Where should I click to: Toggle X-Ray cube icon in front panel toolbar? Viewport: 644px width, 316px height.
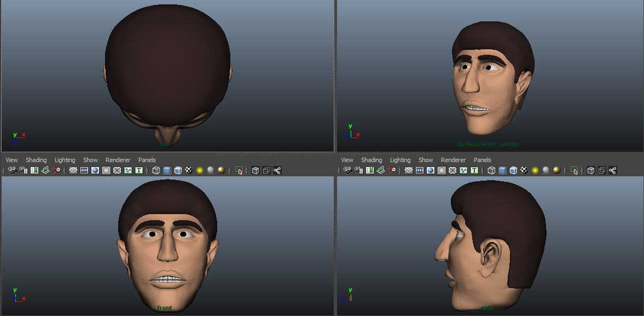tap(256, 170)
